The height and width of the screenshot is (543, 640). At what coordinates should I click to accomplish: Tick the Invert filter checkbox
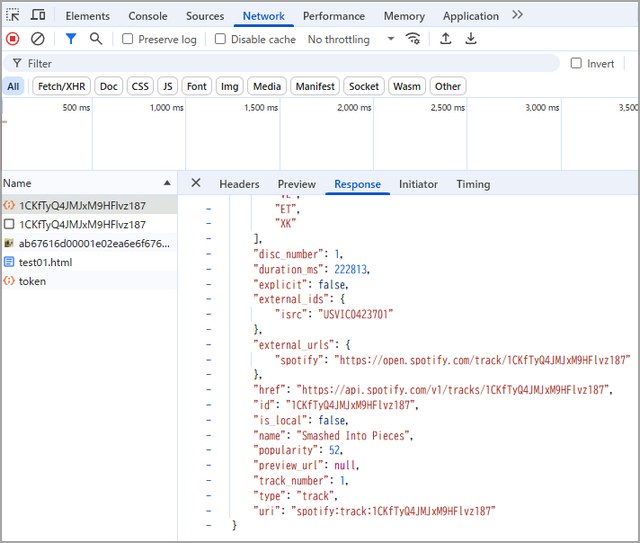(x=575, y=63)
